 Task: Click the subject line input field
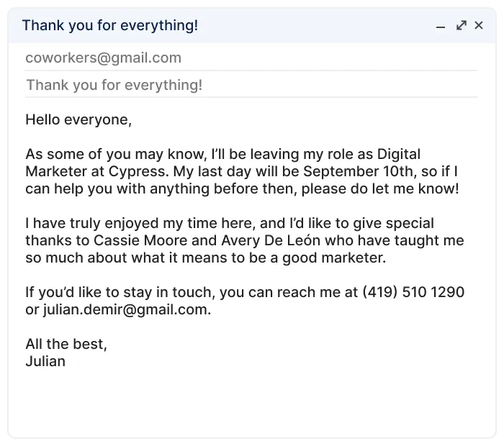point(114,85)
